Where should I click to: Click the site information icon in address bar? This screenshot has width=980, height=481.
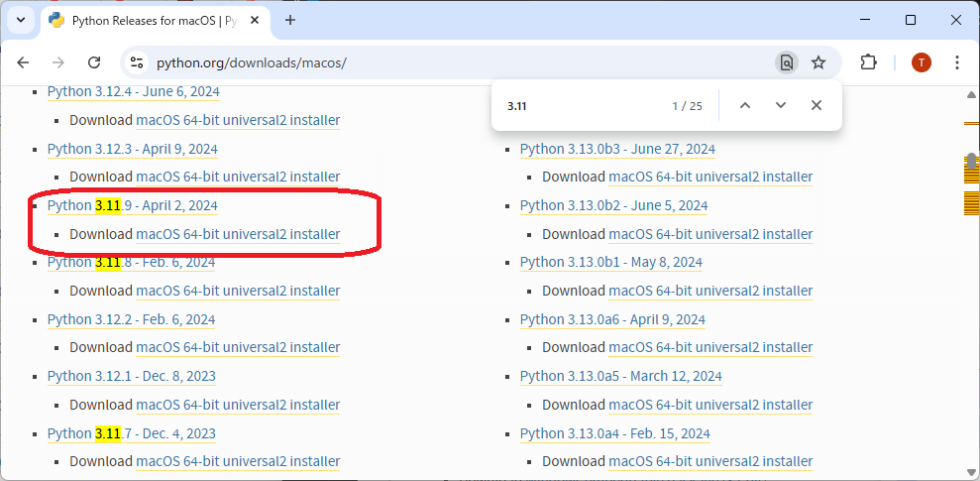coord(138,62)
